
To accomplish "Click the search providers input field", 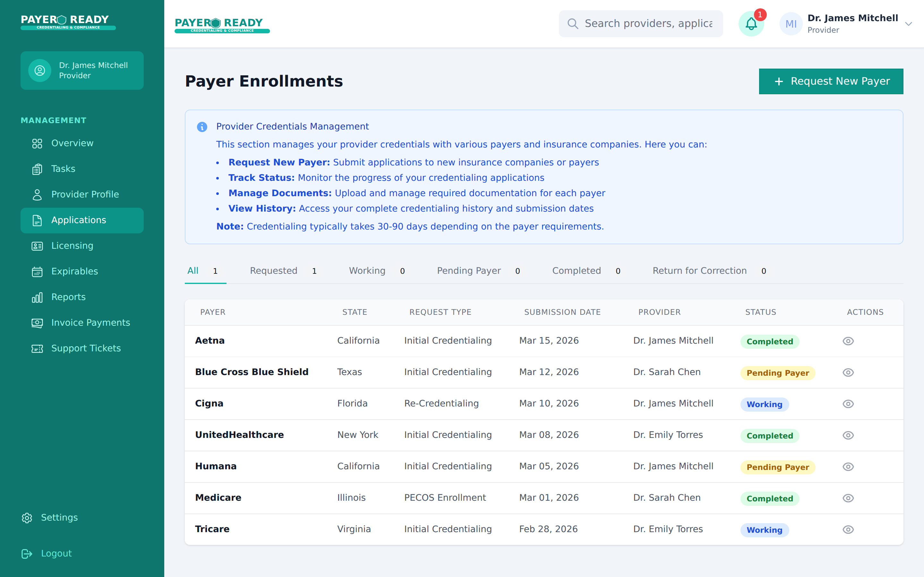I will (641, 23).
